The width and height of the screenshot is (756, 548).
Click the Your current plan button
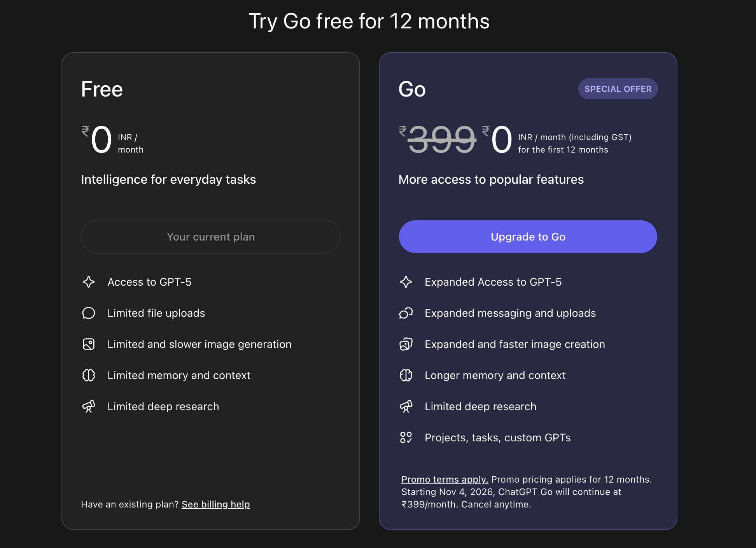(x=210, y=237)
